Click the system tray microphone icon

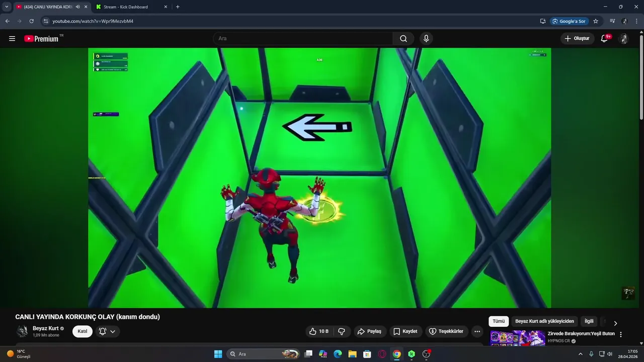coord(591,354)
